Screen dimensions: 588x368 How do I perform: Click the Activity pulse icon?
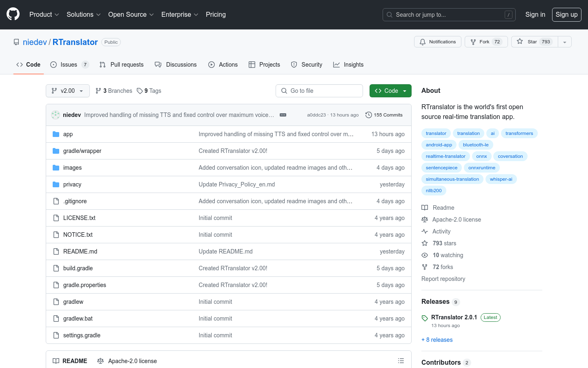(425, 231)
